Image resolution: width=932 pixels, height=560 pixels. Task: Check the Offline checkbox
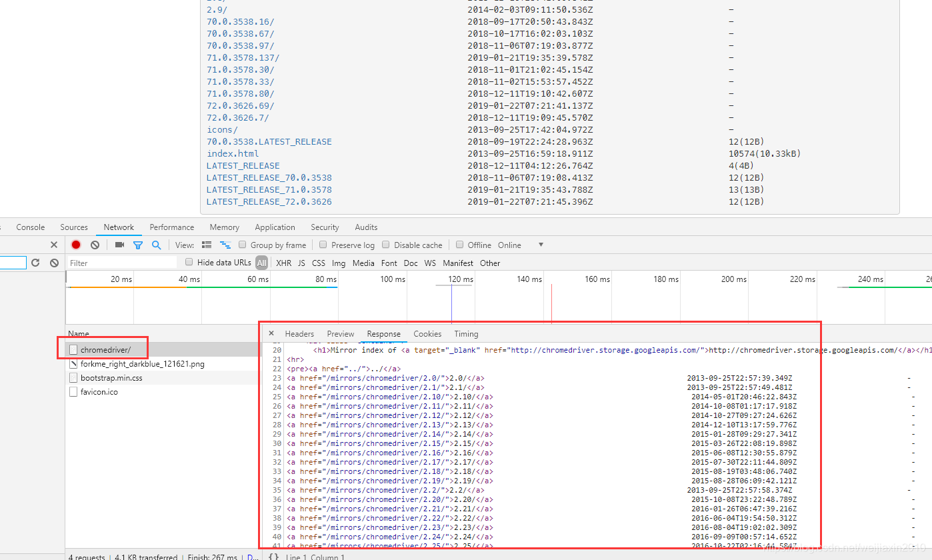point(459,245)
